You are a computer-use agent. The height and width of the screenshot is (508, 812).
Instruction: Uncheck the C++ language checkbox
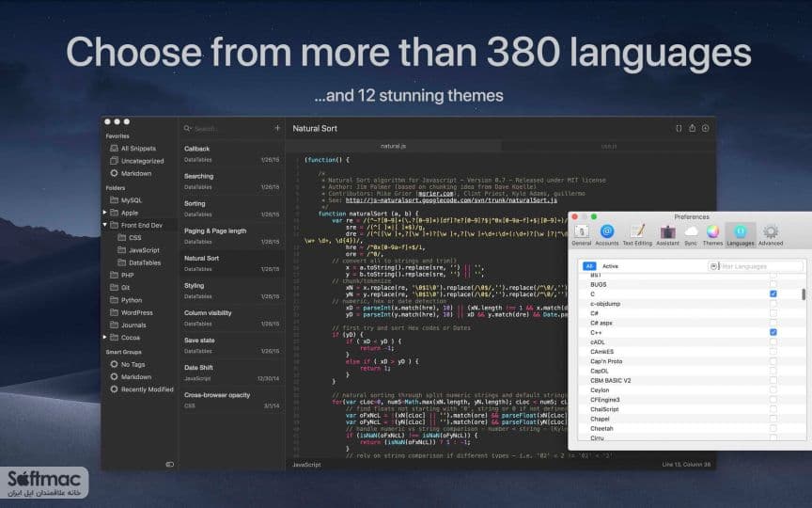(773, 332)
